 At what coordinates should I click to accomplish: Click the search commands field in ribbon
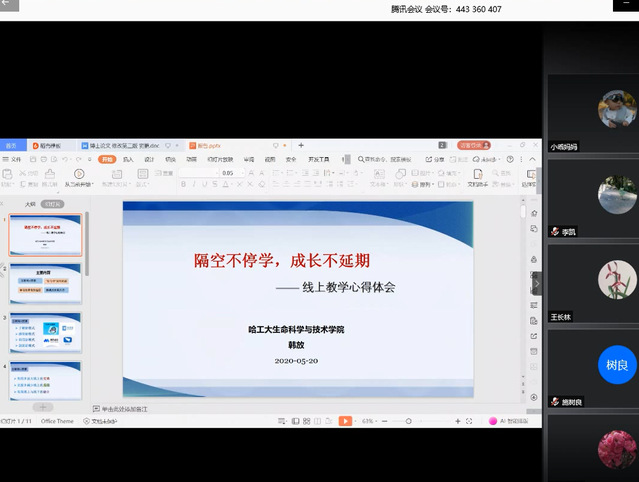(385, 159)
